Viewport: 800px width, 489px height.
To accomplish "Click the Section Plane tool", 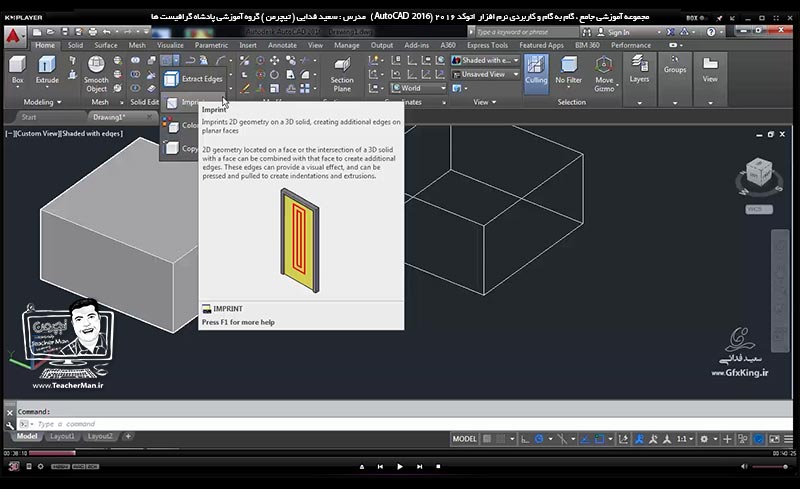I will [342, 75].
